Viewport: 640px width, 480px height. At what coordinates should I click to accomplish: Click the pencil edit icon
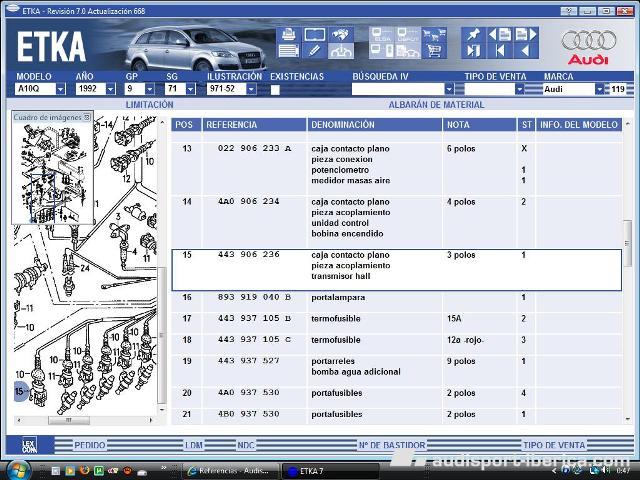(314, 51)
